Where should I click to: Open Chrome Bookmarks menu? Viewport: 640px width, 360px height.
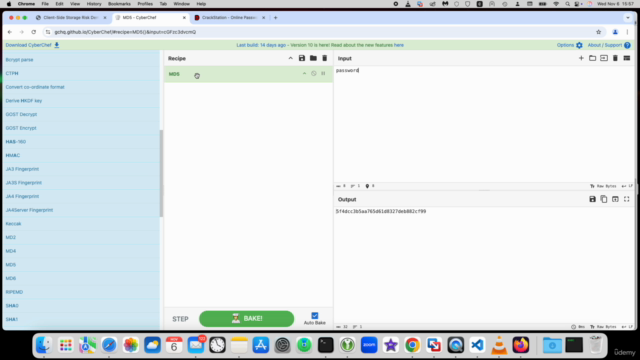click(x=119, y=4)
